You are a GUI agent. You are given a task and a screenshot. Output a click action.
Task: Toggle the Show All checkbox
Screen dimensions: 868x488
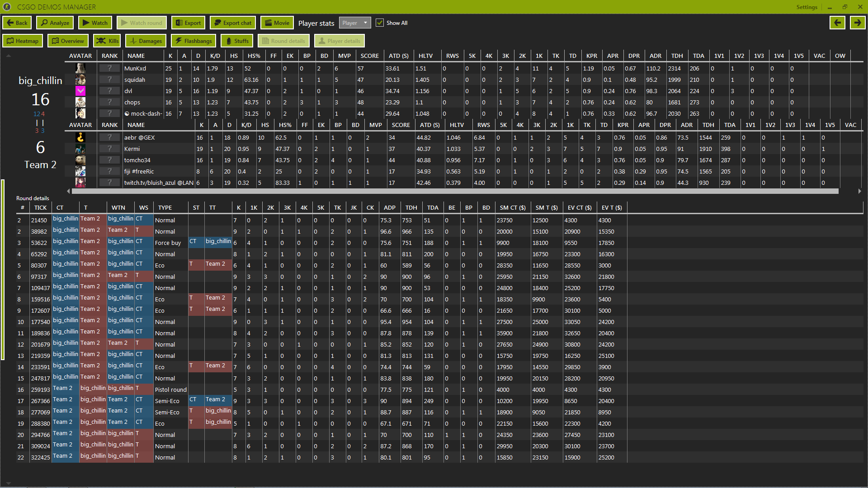(x=380, y=23)
